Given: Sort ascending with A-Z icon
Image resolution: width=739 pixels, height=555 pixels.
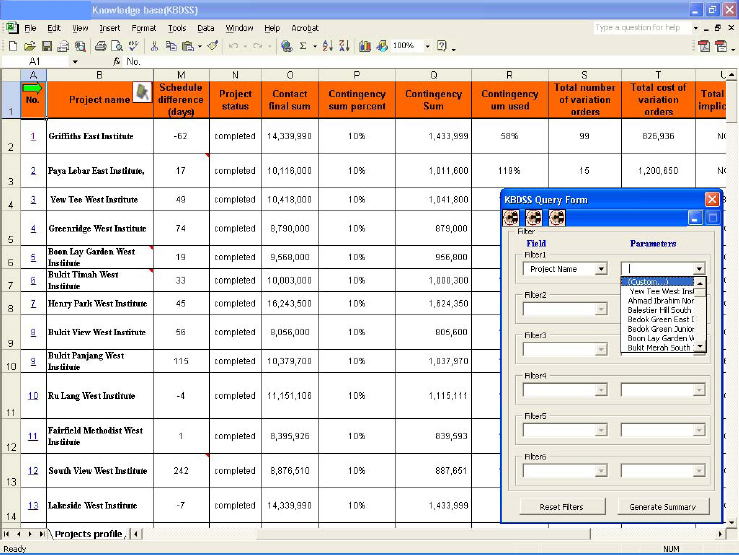Looking at the screenshot, I should pyautogui.click(x=328, y=46).
